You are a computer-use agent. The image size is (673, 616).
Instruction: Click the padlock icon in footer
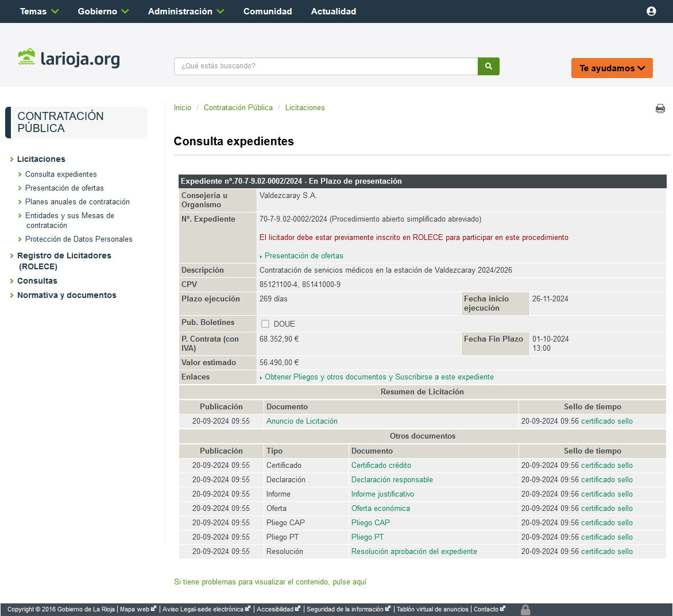(x=525, y=610)
